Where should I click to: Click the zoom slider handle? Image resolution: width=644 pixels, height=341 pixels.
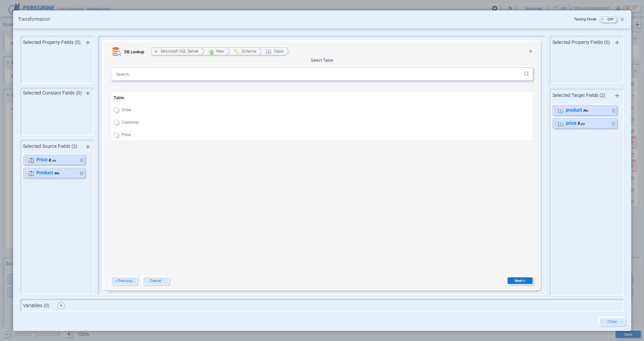34,334
